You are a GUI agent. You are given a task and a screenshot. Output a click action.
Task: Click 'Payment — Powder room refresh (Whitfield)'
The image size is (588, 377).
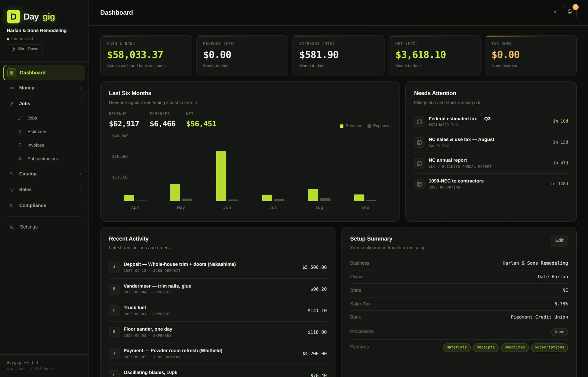click(173, 351)
